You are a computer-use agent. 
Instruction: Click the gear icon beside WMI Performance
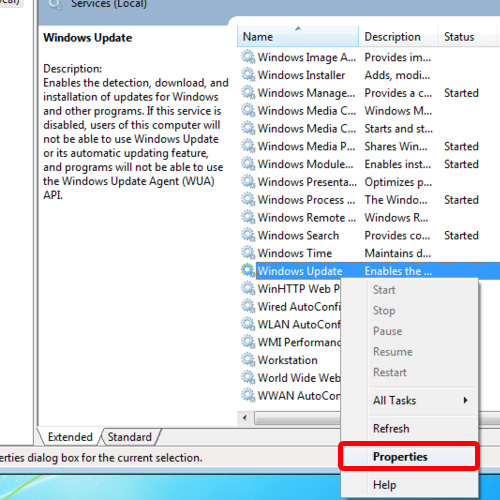click(x=248, y=342)
